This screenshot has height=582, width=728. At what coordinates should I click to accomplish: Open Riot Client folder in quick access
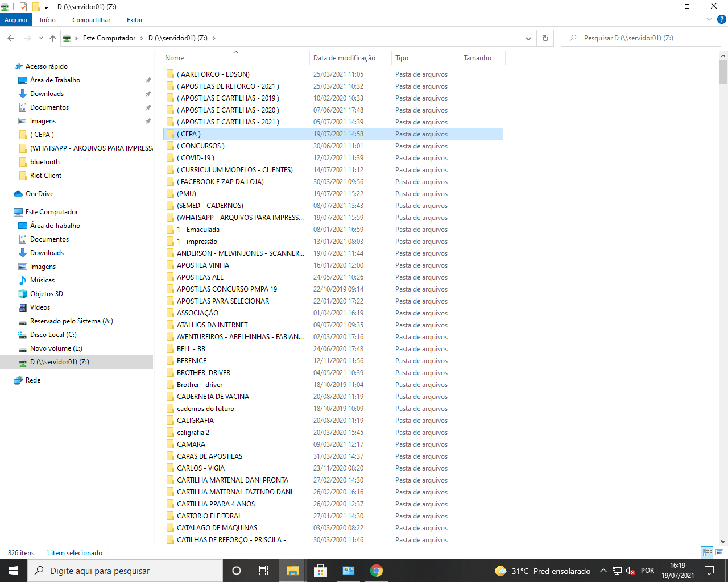click(x=45, y=176)
